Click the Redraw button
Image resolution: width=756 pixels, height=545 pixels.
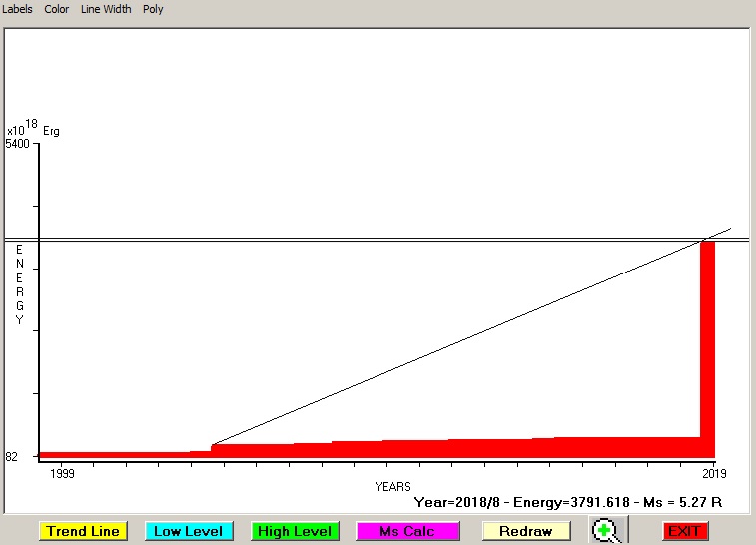525,531
